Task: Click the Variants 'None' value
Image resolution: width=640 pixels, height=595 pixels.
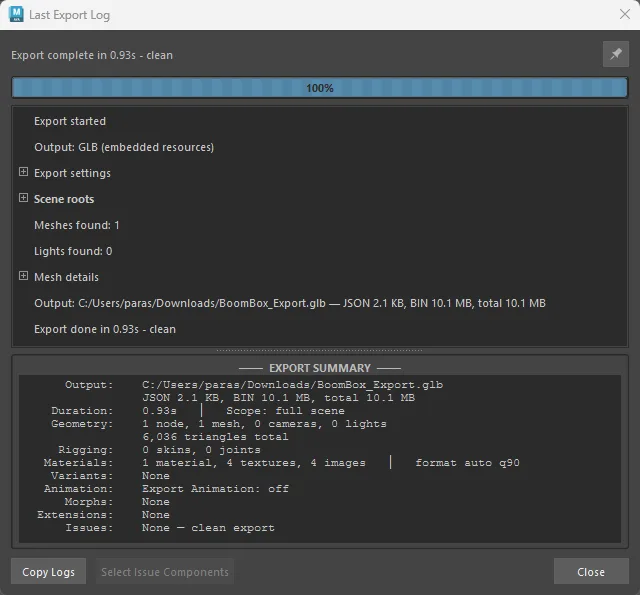Action: click(156, 476)
